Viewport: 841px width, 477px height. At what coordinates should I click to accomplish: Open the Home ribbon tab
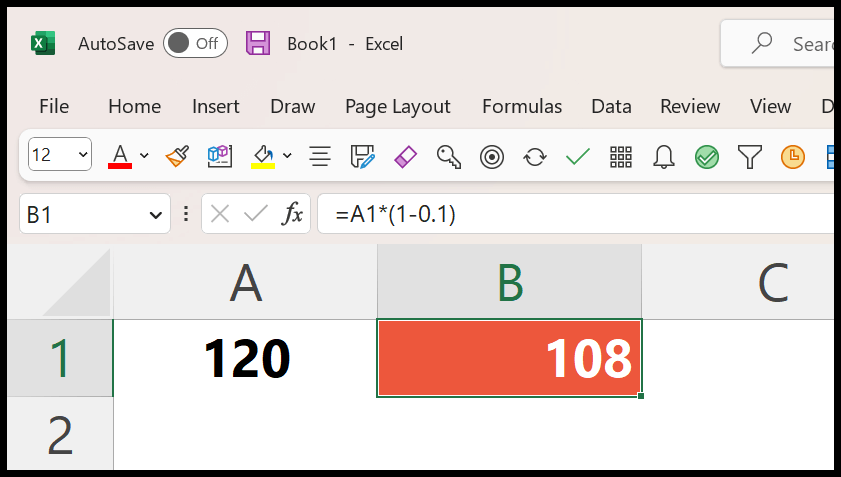coord(135,106)
